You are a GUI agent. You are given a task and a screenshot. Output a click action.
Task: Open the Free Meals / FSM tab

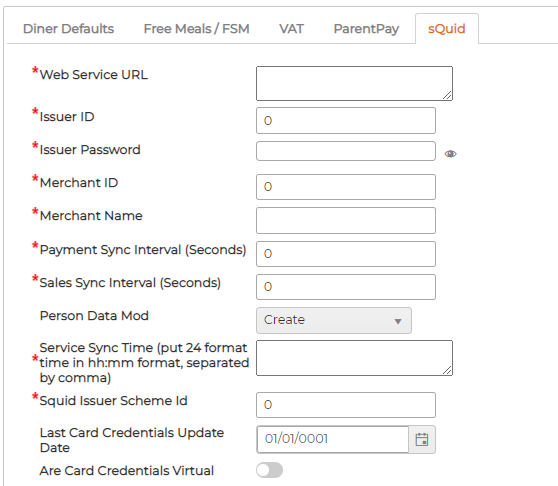coord(196,29)
